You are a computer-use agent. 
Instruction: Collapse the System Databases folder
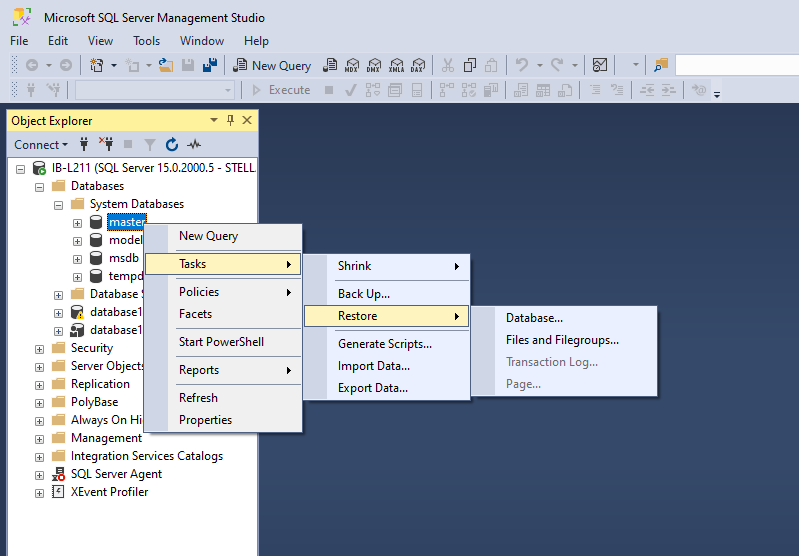pyautogui.click(x=59, y=205)
